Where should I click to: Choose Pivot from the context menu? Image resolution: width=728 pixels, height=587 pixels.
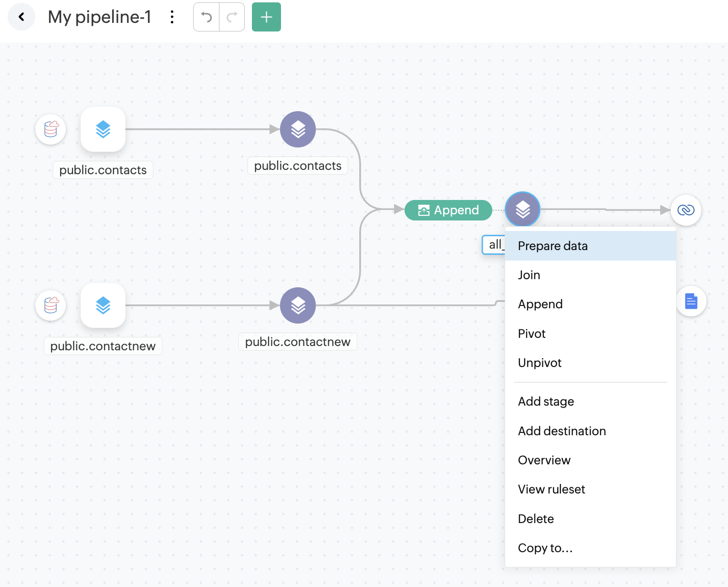(x=531, y=334)
